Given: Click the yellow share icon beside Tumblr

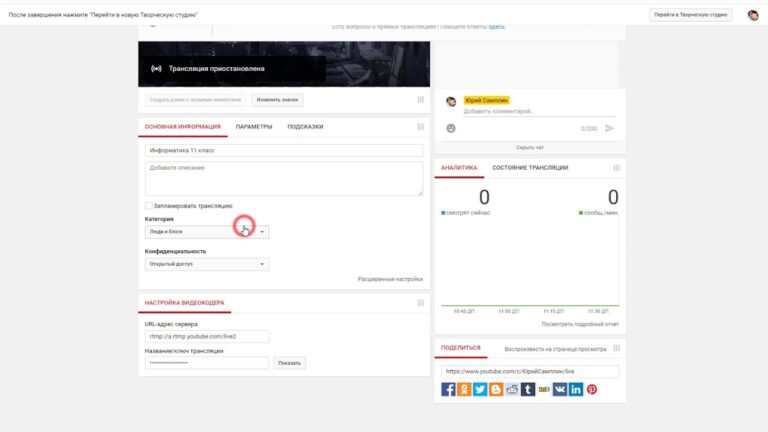Looking at the screenshot, I should tap(544, 389).
